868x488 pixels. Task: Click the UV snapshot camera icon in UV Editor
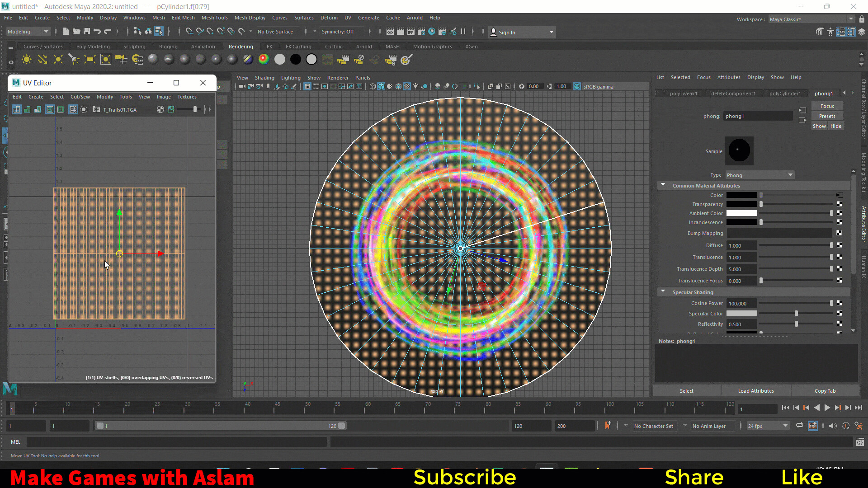click(96, 109)
